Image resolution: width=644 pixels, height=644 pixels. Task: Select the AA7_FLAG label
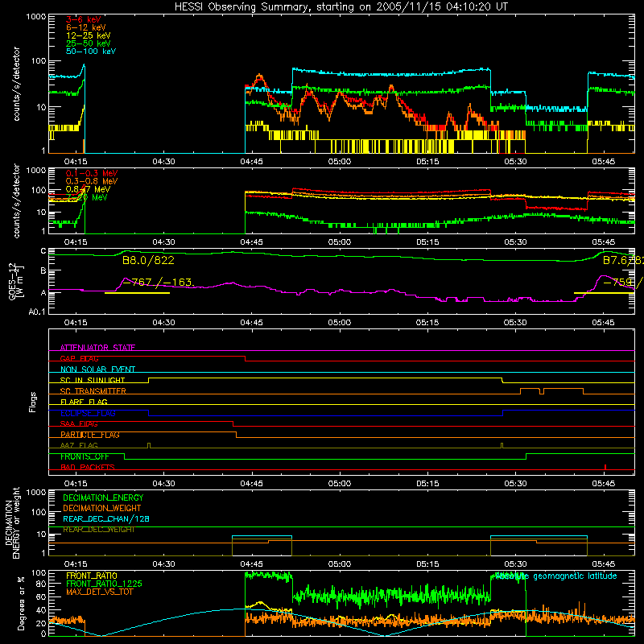[79, 445]
